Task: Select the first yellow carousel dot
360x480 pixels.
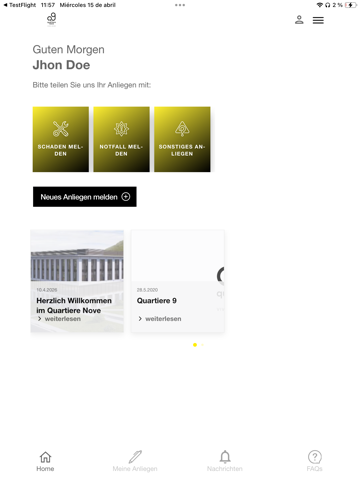Action: pyautogui.click(x=195, y=345)
